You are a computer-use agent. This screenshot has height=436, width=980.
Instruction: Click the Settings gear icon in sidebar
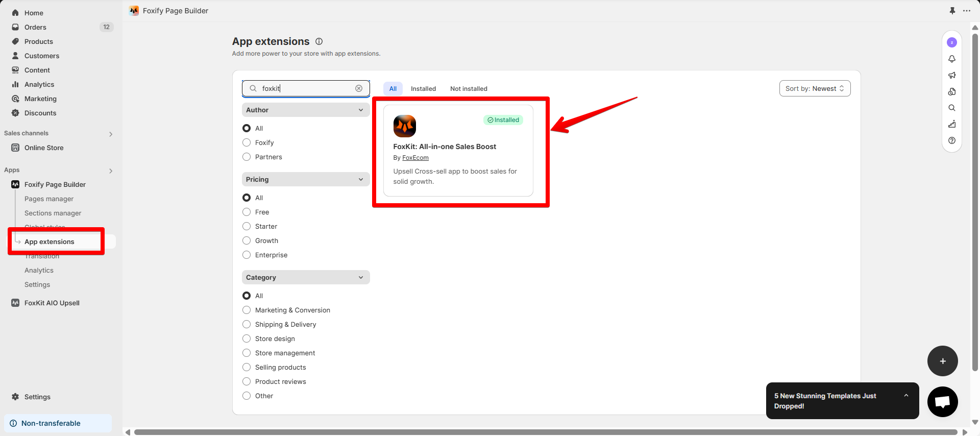tap(15, 397)
